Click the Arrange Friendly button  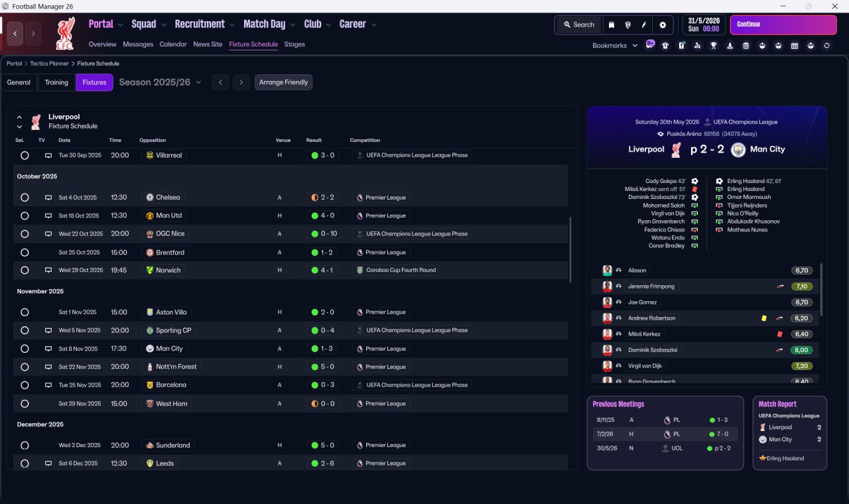tap(283, 82)
